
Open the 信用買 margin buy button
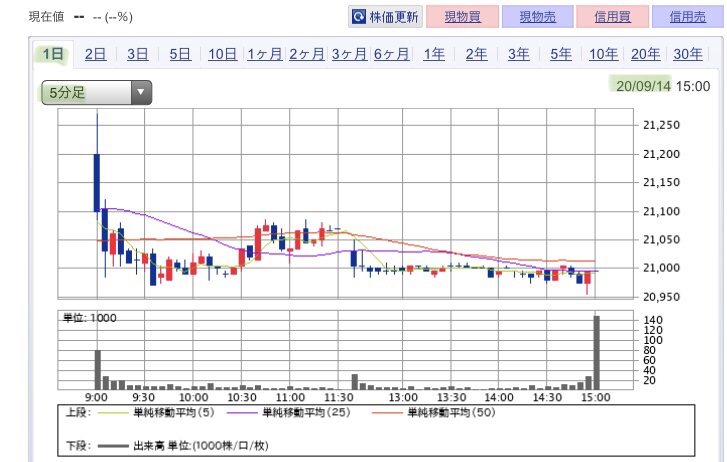612,17
